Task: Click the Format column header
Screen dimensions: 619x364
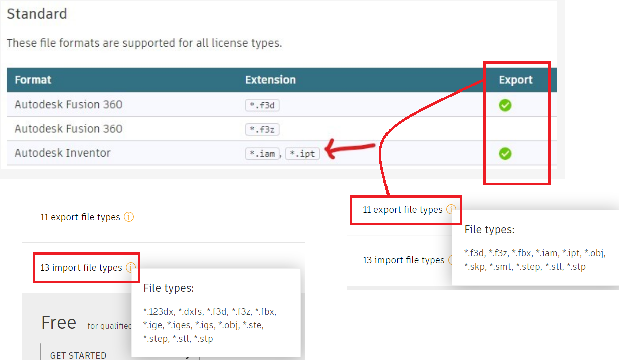Action: click(x=33, y=79)
